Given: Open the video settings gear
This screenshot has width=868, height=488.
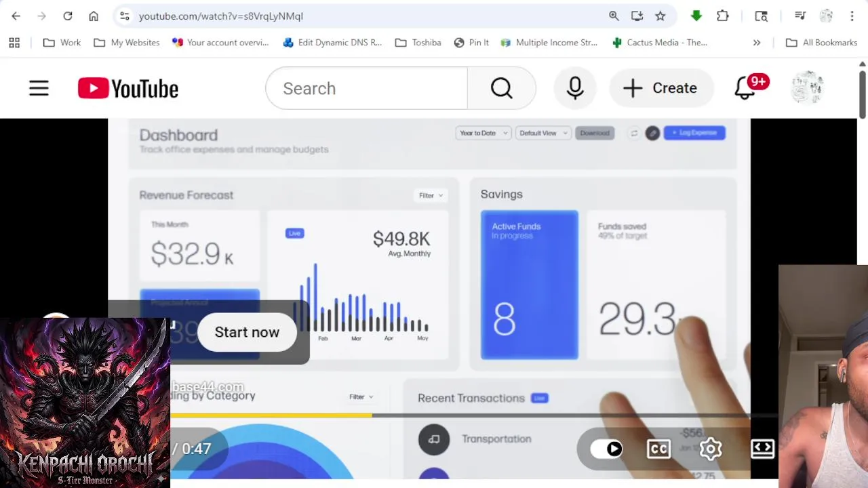Looking at the screenshot, I should click(711, 449).
